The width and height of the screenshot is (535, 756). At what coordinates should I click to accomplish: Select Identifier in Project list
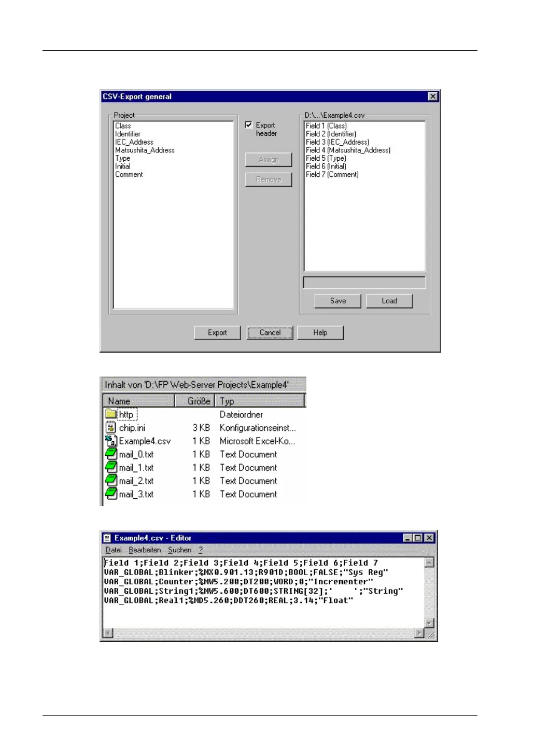(128, 134)
